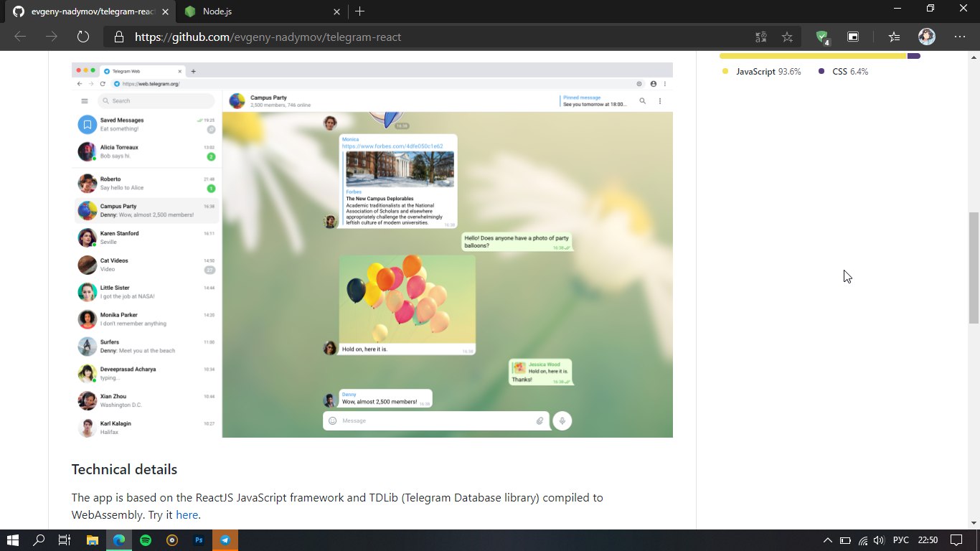Click the page vertical scrollbar thumb

pyautogui.click(x=974, y=268)
